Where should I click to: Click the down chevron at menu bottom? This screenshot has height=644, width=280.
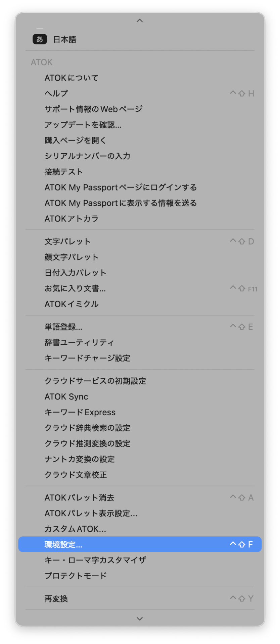point(140,619)
